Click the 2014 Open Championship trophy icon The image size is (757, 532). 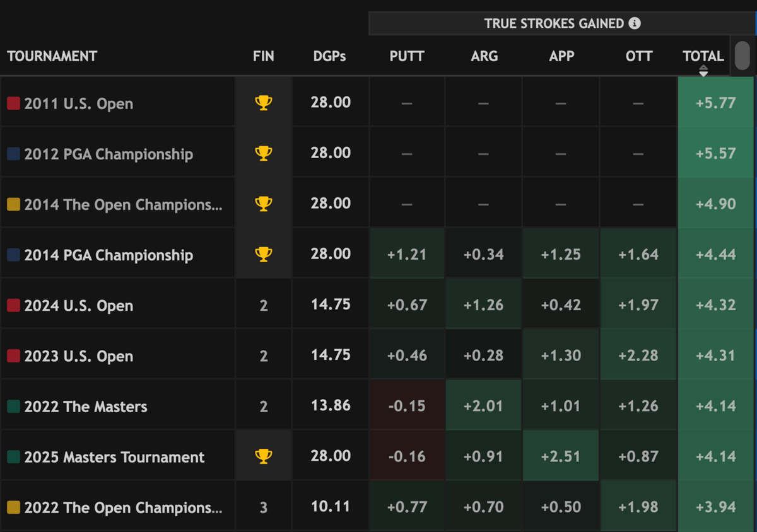coord(264,204)
